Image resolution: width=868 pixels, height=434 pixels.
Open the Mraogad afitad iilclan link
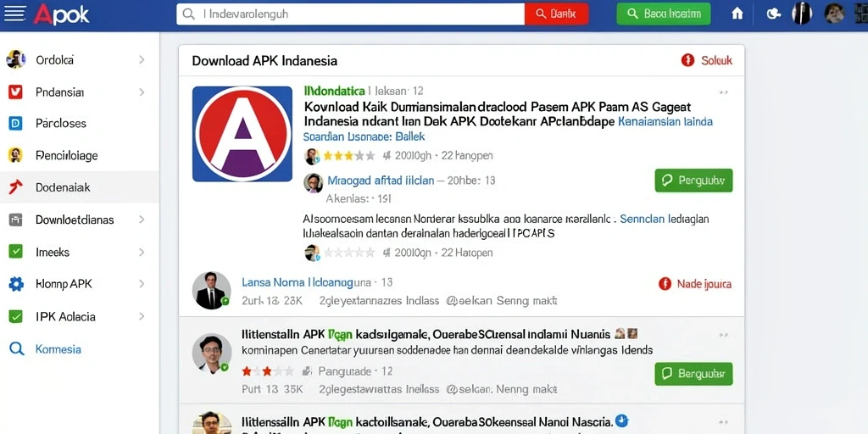click(x=381, y=181)
